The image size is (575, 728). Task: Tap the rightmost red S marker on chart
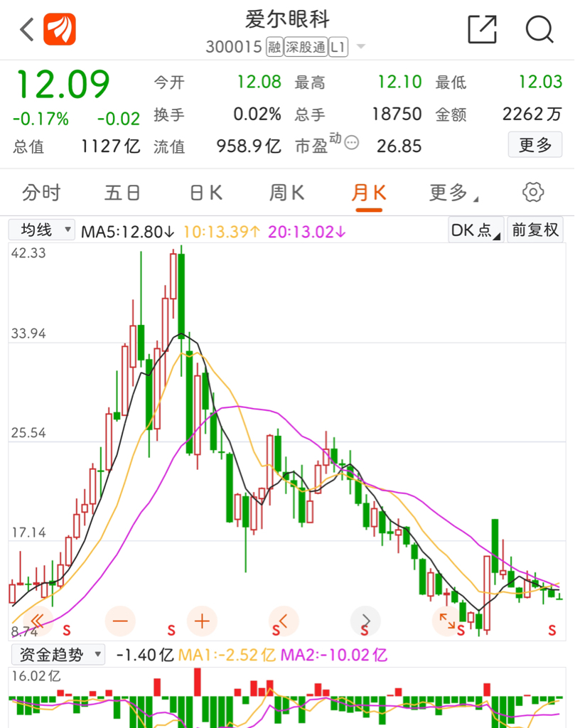click(x=552, y=631)
